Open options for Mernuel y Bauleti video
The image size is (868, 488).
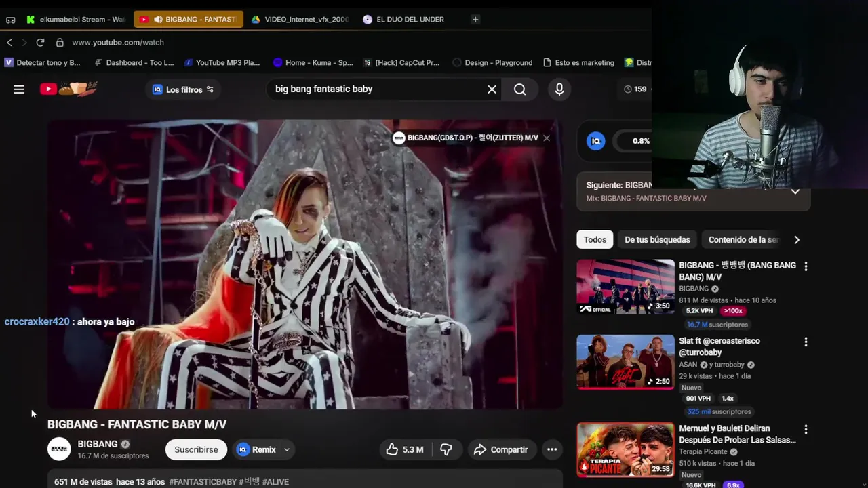click(806, 429)
